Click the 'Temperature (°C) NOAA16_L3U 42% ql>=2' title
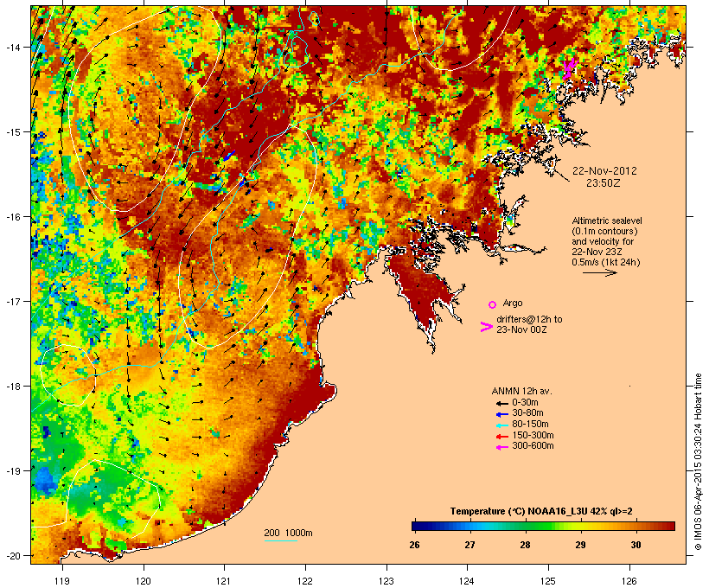The width and height of the screenshot is (709, 588). pos(541,511)
